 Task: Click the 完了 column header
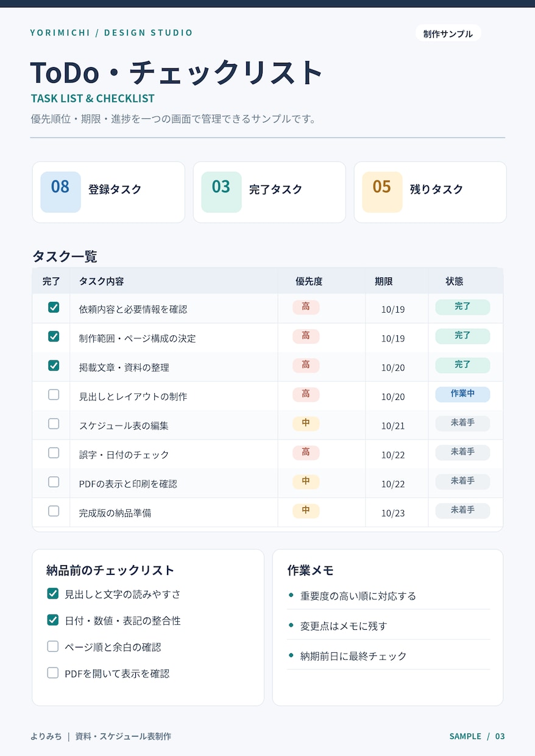tap(51, 281)
